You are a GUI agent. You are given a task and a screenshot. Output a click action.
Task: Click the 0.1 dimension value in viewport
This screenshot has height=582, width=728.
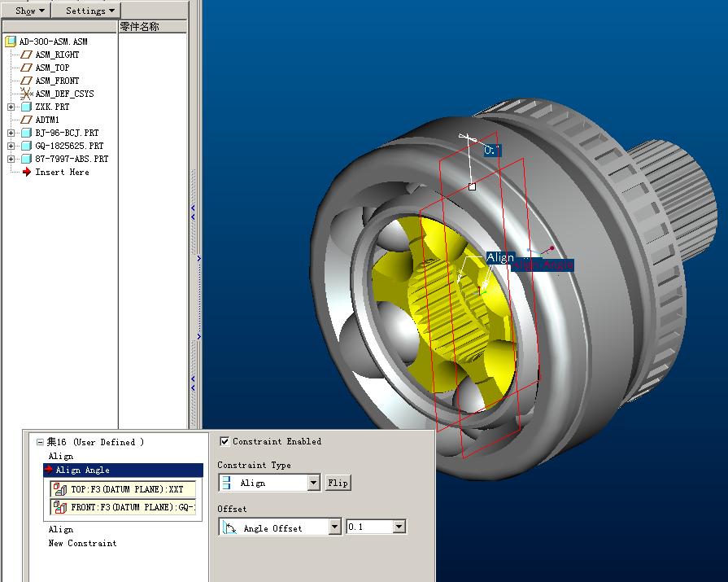491,150
